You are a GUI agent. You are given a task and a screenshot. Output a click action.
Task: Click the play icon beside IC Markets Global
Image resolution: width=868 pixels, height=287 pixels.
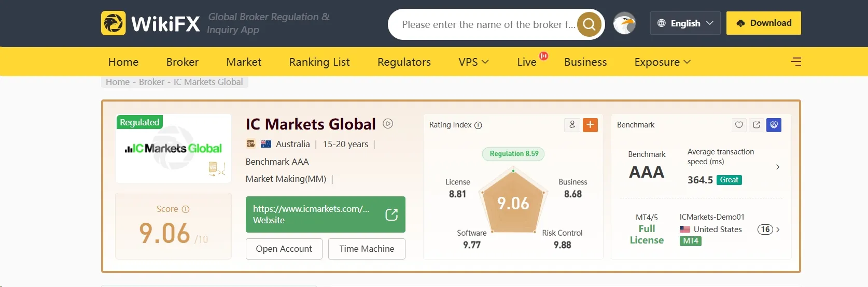[388, 124]
